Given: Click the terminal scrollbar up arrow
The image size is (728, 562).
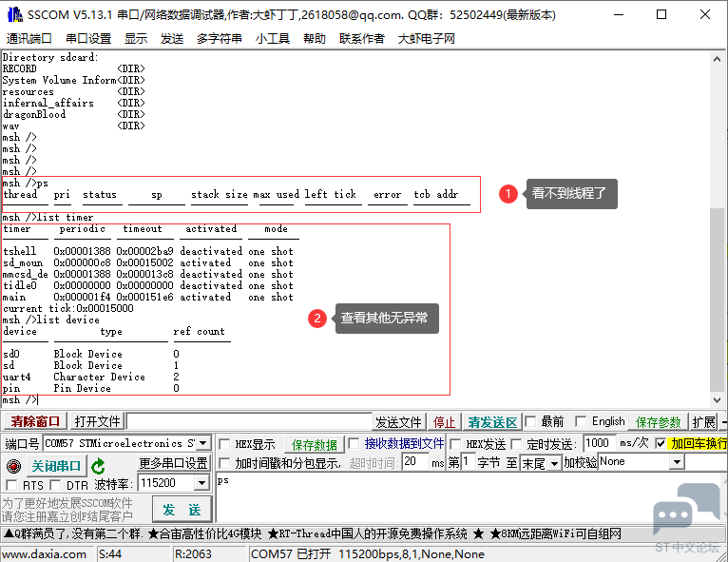Looking at the screenshot, I should [x=717, y=59].
